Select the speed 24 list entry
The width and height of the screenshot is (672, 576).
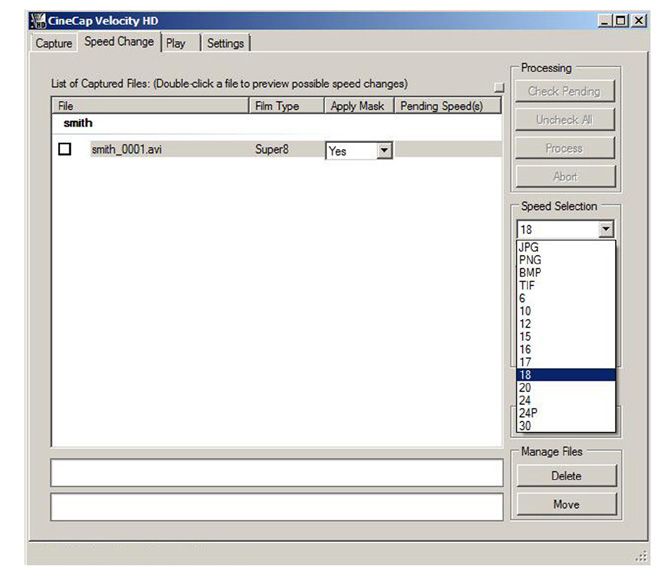(x=566, y=400)
